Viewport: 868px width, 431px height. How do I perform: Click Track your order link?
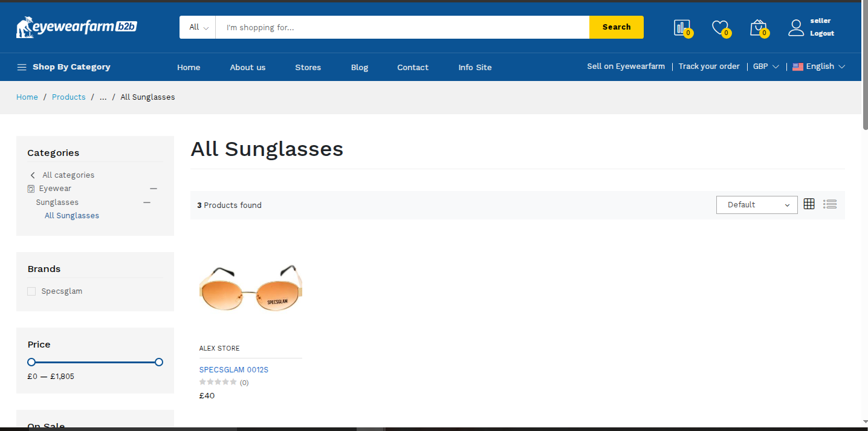pos(709,66)
